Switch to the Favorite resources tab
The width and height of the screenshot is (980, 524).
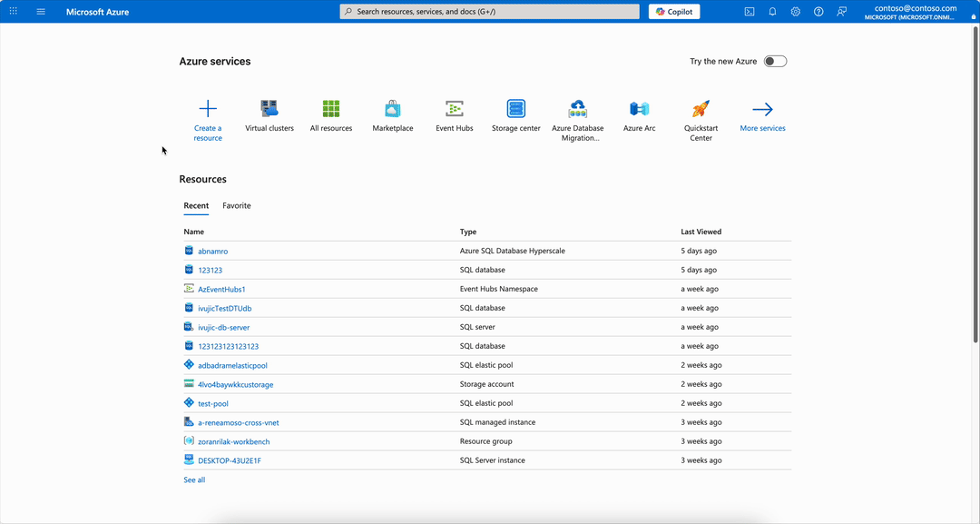[236, 205]
